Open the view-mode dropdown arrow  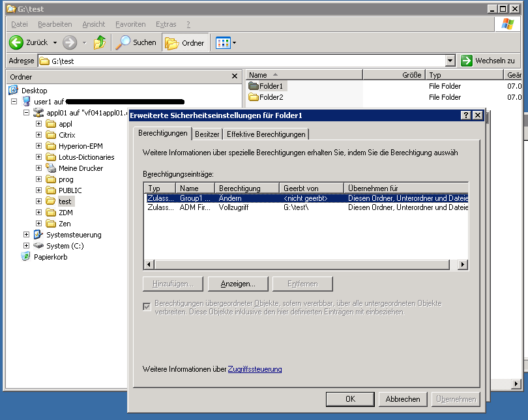click(235, 43)
